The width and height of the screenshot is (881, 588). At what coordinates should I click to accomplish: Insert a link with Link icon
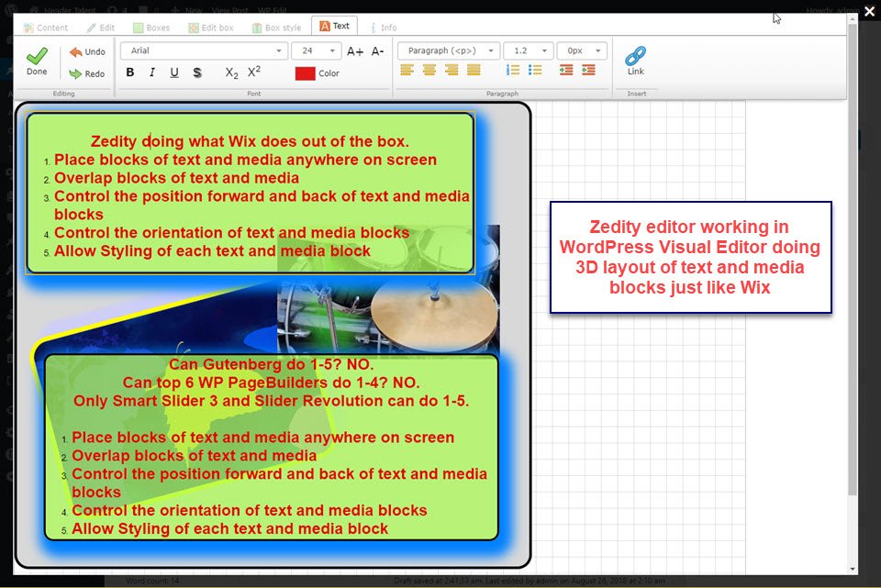point(635,61)
